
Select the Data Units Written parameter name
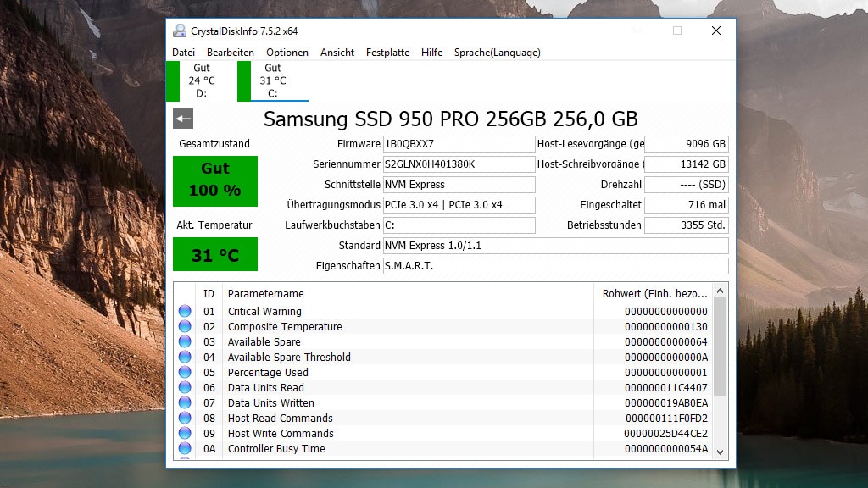point(270,402)
